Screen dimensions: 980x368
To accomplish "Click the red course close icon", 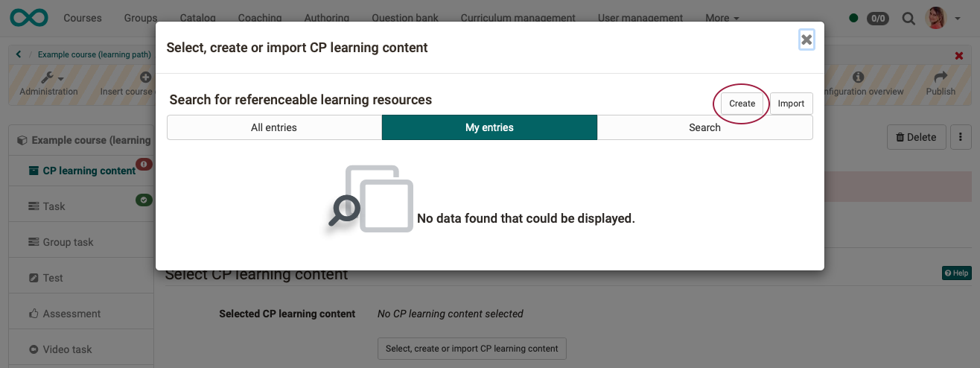I will [x=959, y=56].
